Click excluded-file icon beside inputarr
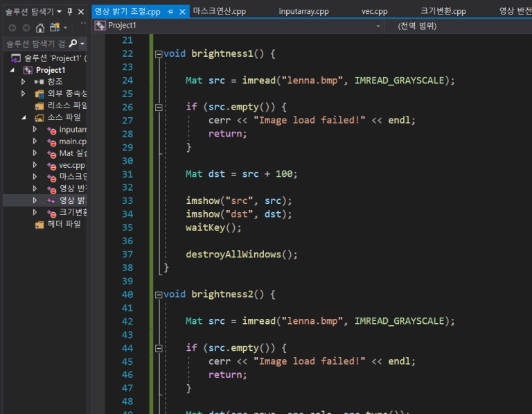This screenshot has width=532, height=414. pyautogui.click(x=51, y=130)
